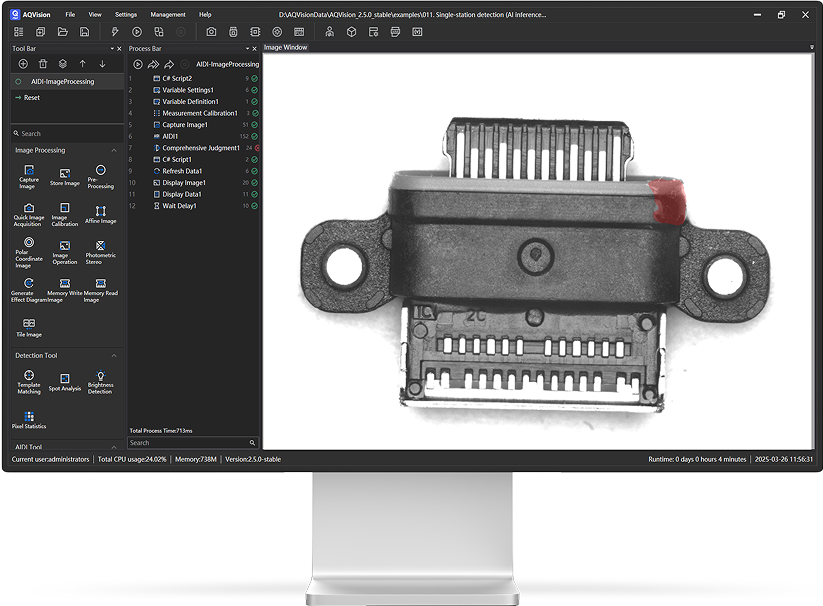The height and width of the screenshot is (606, 823).
Task: Select the Capture Image tool
Action: 29,175
